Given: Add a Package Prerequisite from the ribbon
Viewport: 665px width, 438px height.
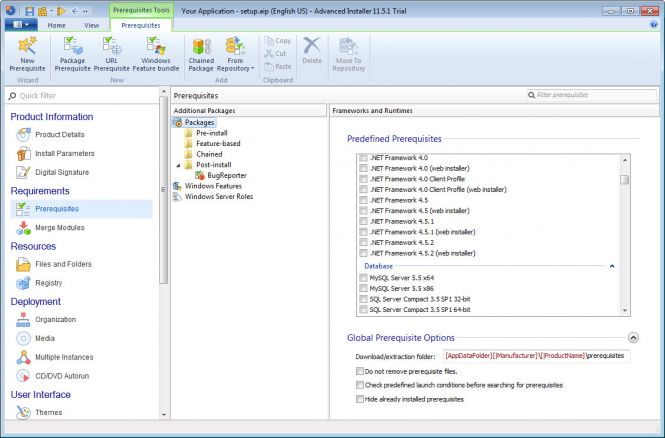Looking at the screenshot, I should coord(73,53).
